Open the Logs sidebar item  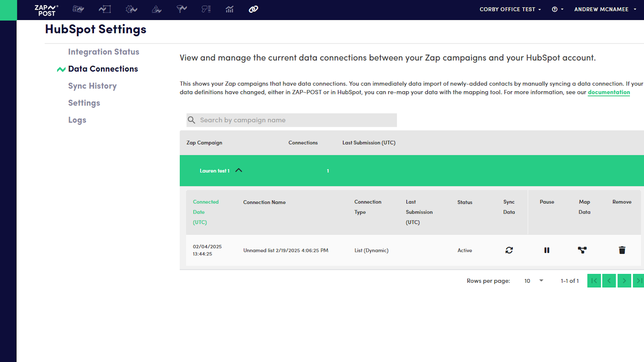click(x=77, y=120)
